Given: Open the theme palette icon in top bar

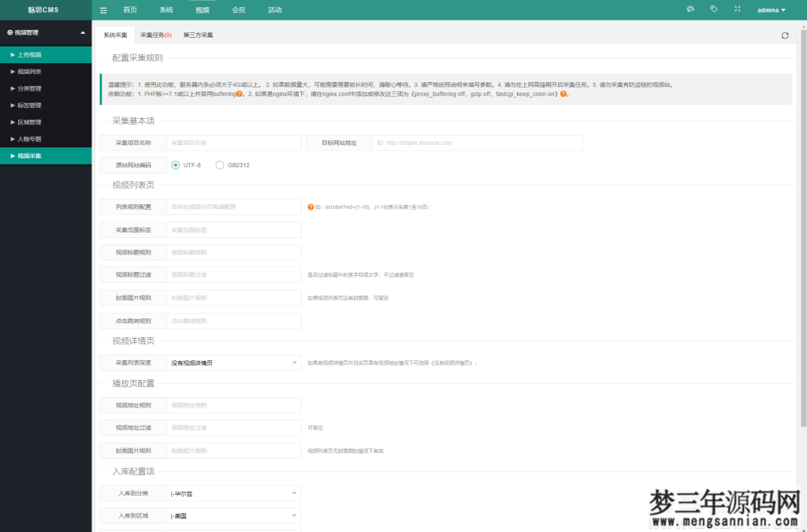Looking at the screenshot, I should pyautogui.click(x=690, y=9).
